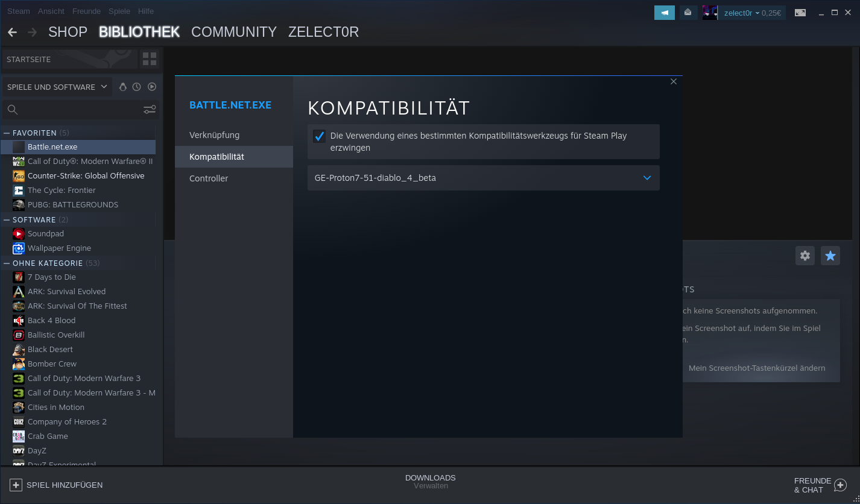Click the Wallpaper Engine app icon

[19, 248]
